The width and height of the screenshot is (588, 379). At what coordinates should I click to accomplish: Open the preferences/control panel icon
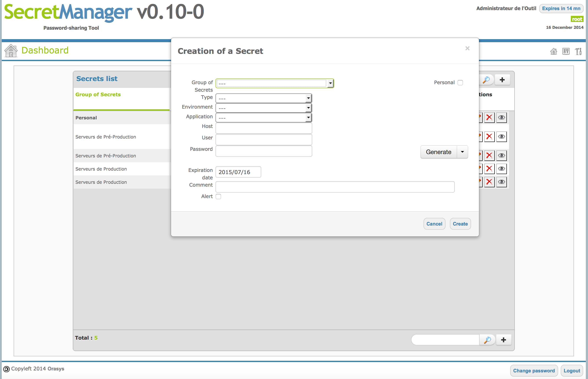coord(566,51)
